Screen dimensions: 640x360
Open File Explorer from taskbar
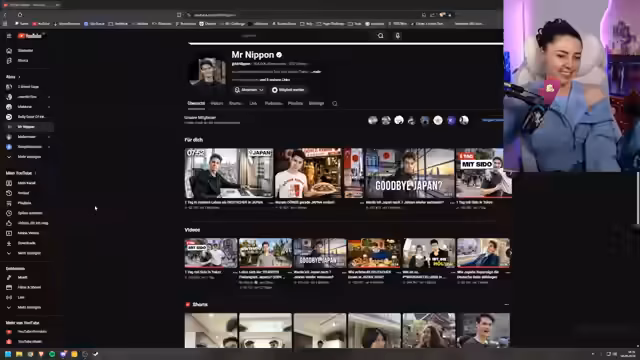tap(19, 354)
